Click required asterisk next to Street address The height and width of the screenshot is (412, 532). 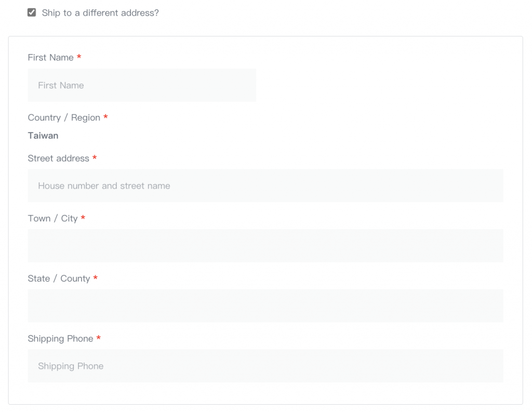click(x=95, y=157)
